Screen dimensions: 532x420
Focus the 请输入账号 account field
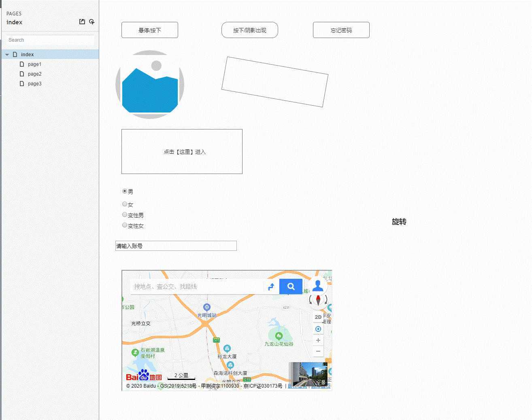click(176, 246)
